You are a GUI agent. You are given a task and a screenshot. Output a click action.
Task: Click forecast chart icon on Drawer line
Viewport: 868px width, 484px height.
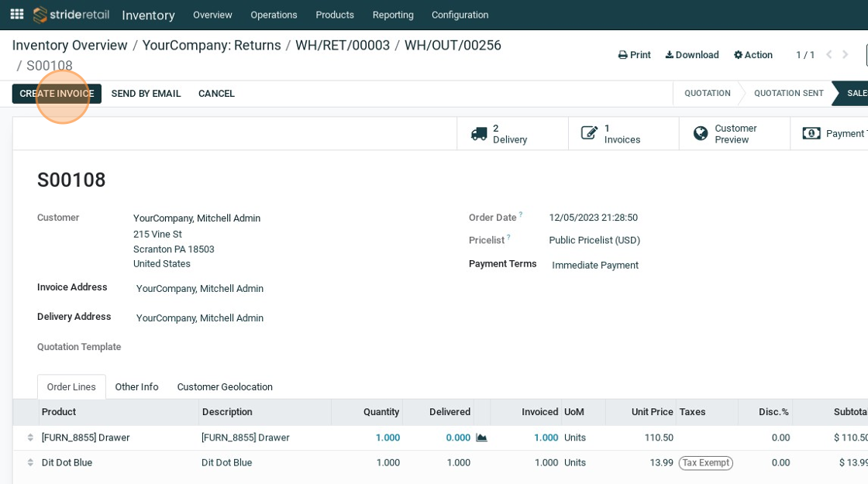coord(481,438)
